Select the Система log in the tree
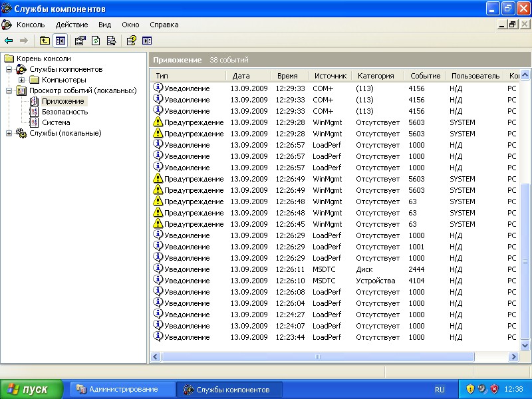Viewport: 532px width, 399px height. click(56, 122)
